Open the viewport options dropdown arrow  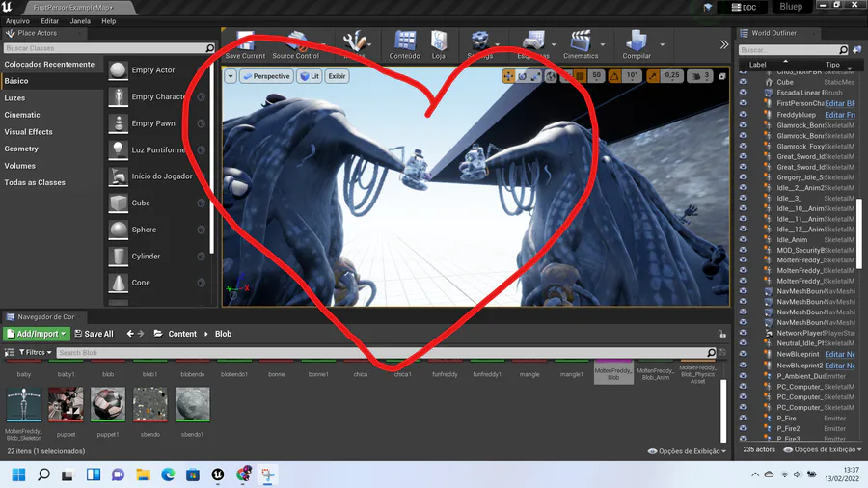click(231, 76)
